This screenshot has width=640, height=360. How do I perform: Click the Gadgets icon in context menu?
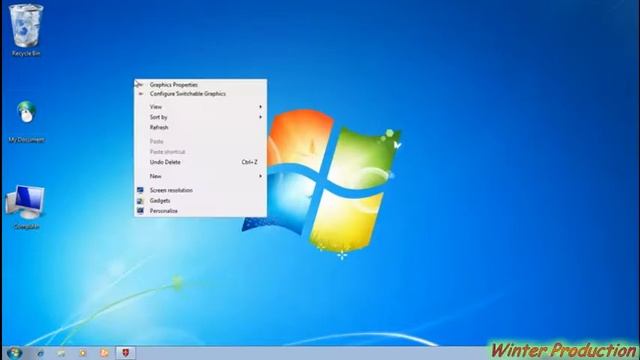140,200
